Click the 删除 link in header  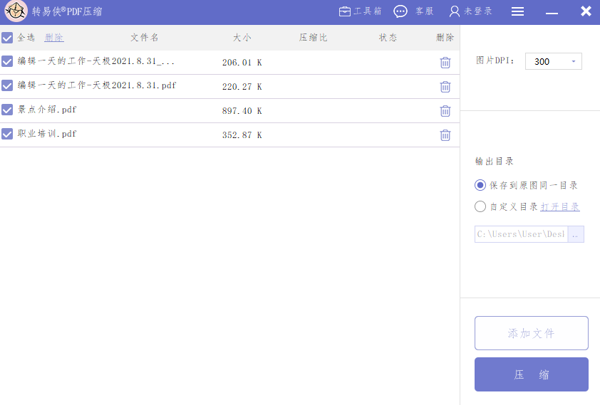pyautogui.click(x=54, y=38)
